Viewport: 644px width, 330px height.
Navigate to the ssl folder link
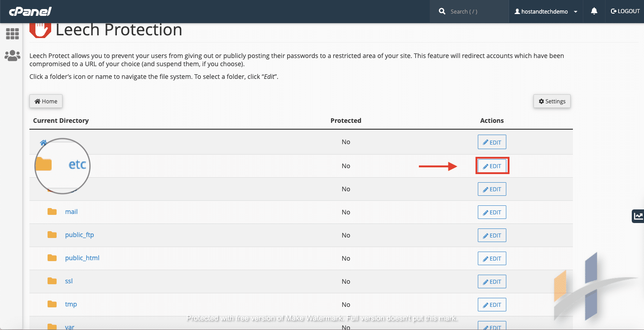pyautogui.click(x=69, y=281)
